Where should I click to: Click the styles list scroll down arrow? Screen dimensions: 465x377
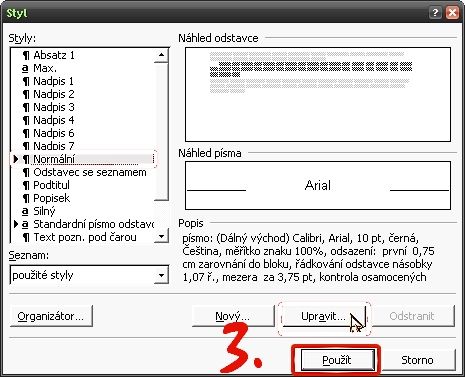(x=162, y=236)
